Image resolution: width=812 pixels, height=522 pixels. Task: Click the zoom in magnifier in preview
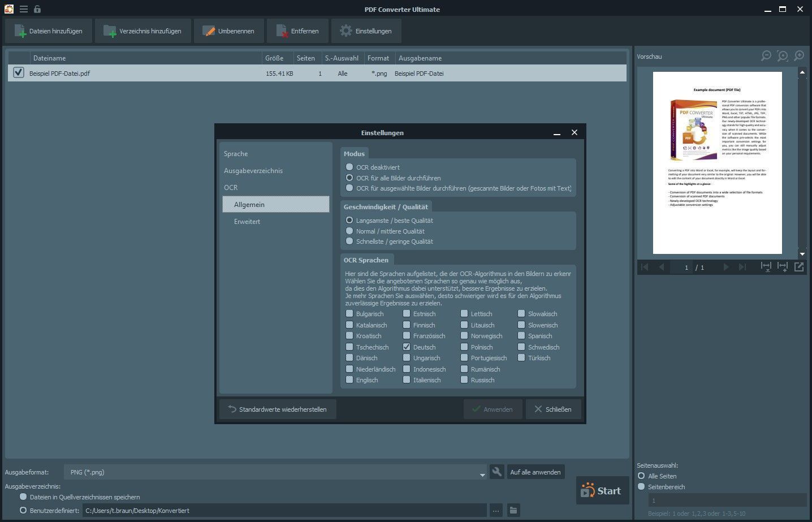pyautogui.click(x=799, y=55)
